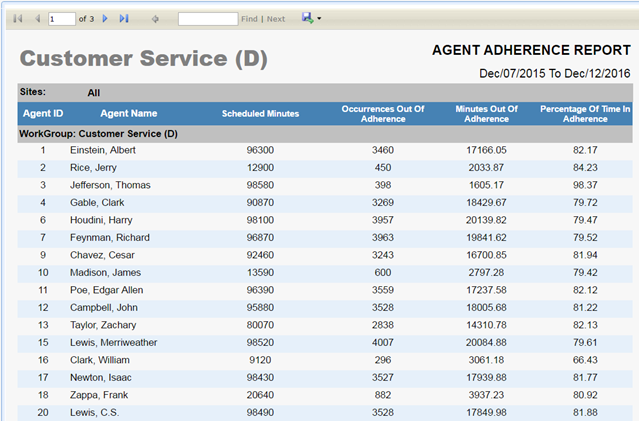Click Minutes Out Of Adherence header
This screenshot has height=421, width=639.
(486, 113)
